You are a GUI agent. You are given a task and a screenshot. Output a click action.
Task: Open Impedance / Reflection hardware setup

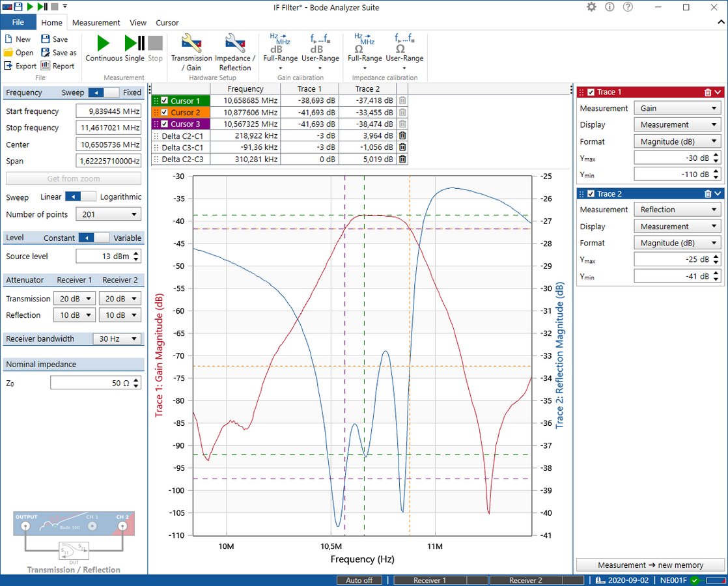pos(234,52)
